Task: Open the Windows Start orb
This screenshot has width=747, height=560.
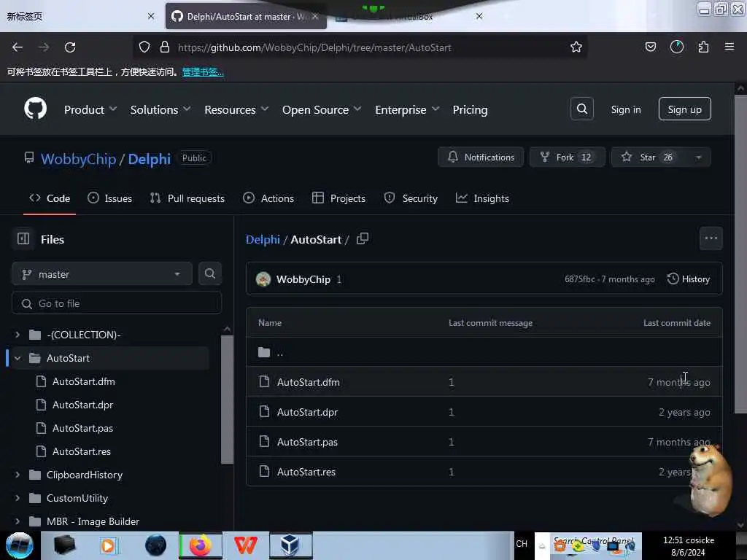Action: 19,545
